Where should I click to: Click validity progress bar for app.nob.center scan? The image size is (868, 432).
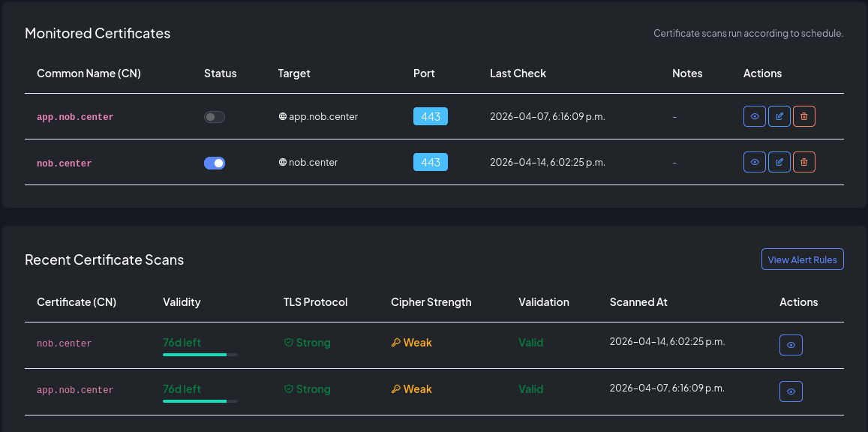(200, 401)
